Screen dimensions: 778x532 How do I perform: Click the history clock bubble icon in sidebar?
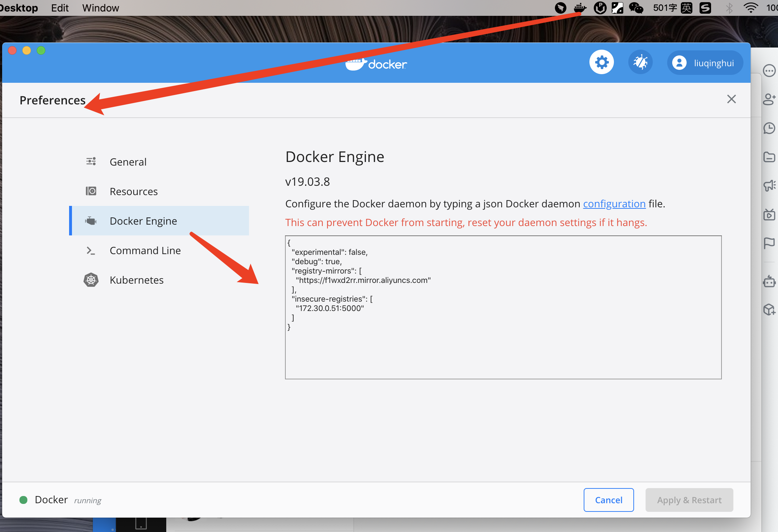(x=769, y=128)
